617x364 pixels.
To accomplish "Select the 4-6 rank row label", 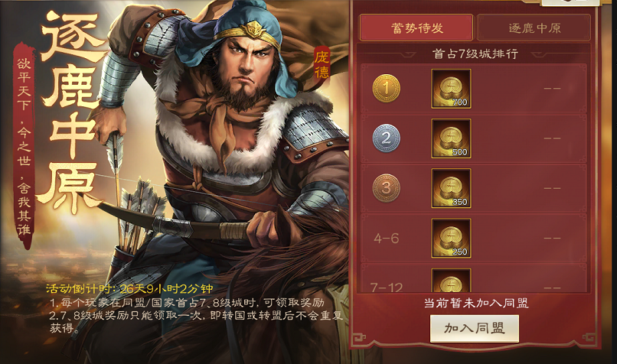I will 386,239.
